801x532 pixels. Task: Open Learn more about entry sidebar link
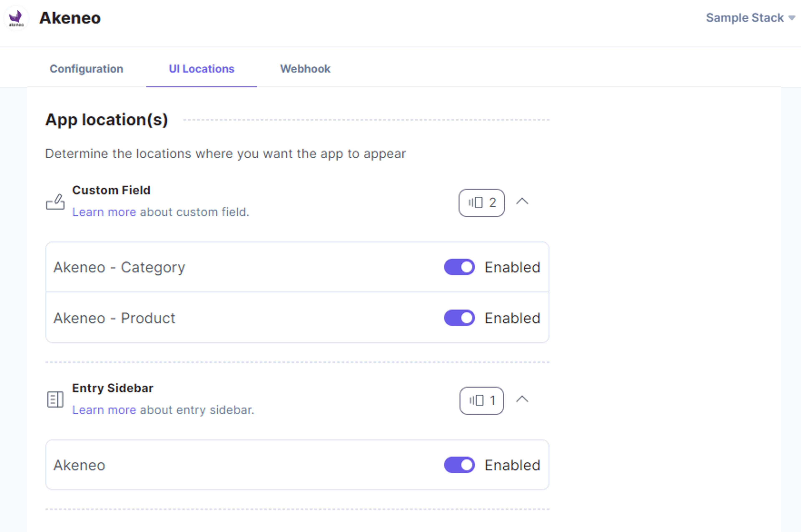pos(104,410)
